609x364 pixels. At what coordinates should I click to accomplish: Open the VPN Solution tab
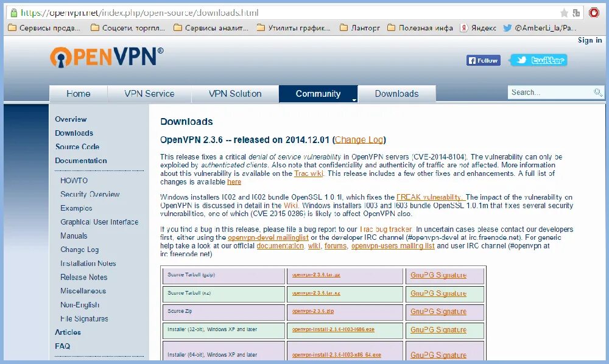(x=235, y=94)
